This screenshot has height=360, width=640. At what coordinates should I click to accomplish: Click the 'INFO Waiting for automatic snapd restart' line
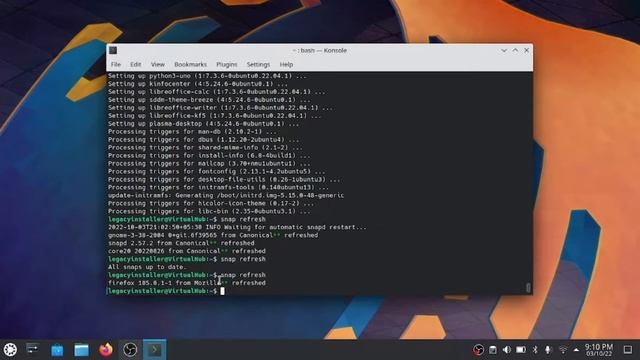click(x=237, y=227)
